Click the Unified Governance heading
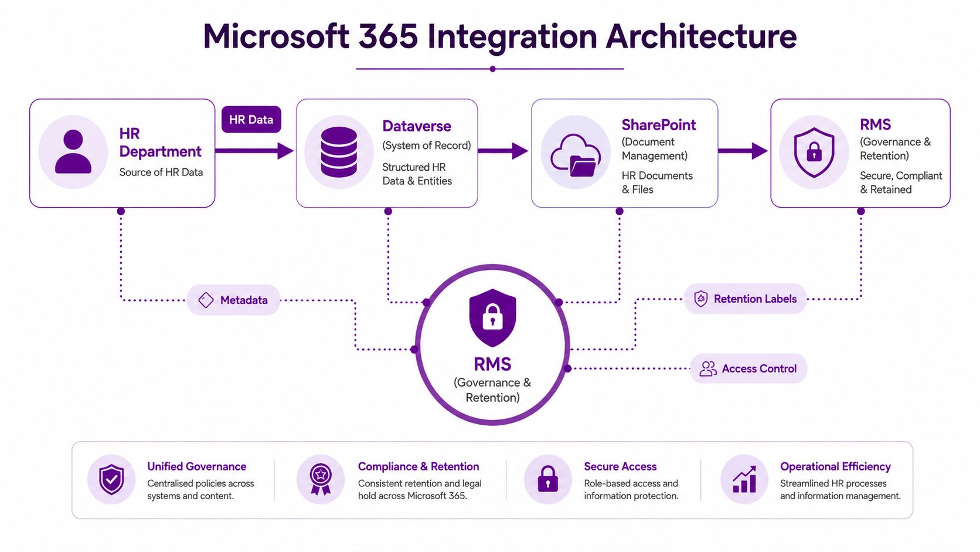Image resolution: width=980 pixels, height=552 pixels. (196, 466)
